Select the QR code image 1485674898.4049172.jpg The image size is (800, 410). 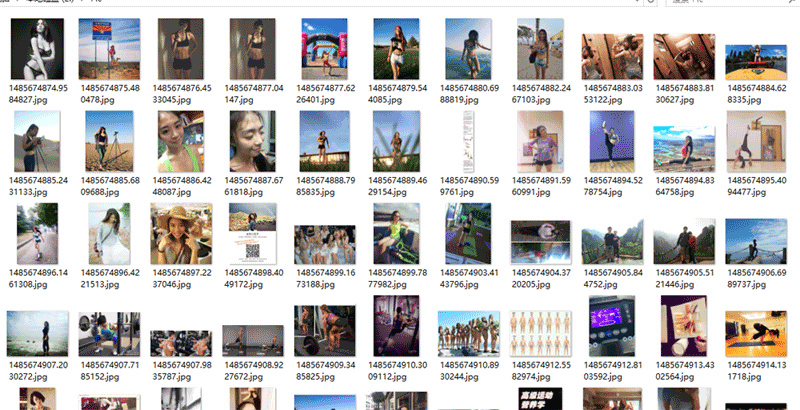[x=253, y=234]
